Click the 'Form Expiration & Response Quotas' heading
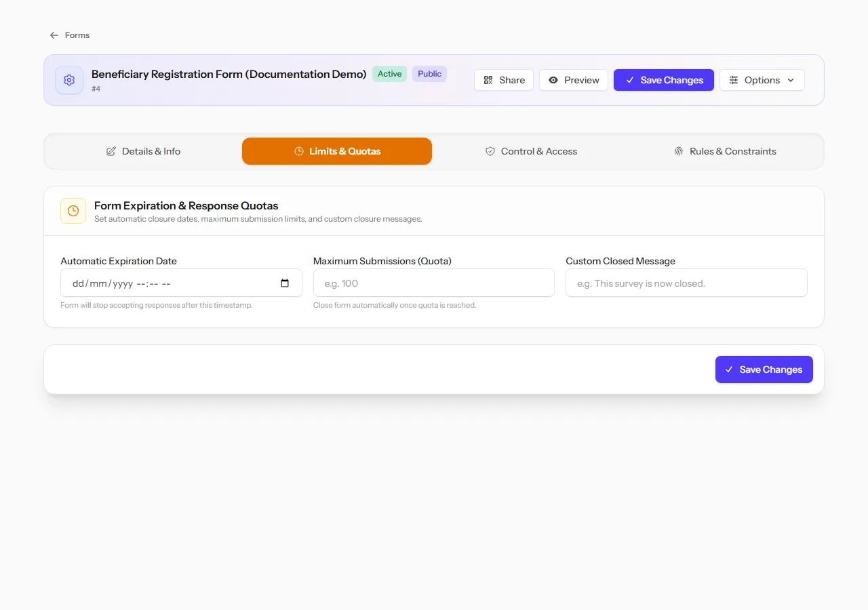The width and height of the screenshot is (868, 610). pos(186,205)
